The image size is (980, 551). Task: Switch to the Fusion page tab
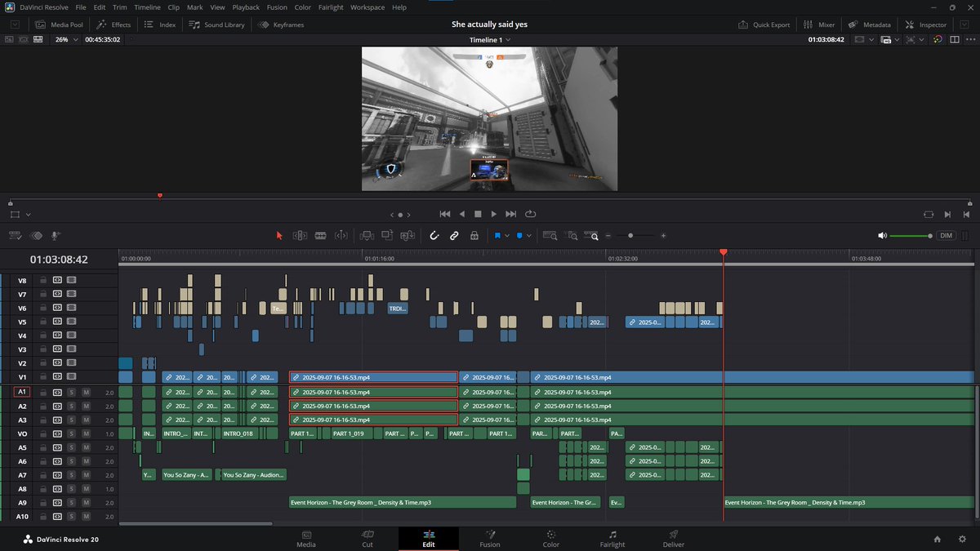click(490, 539)
